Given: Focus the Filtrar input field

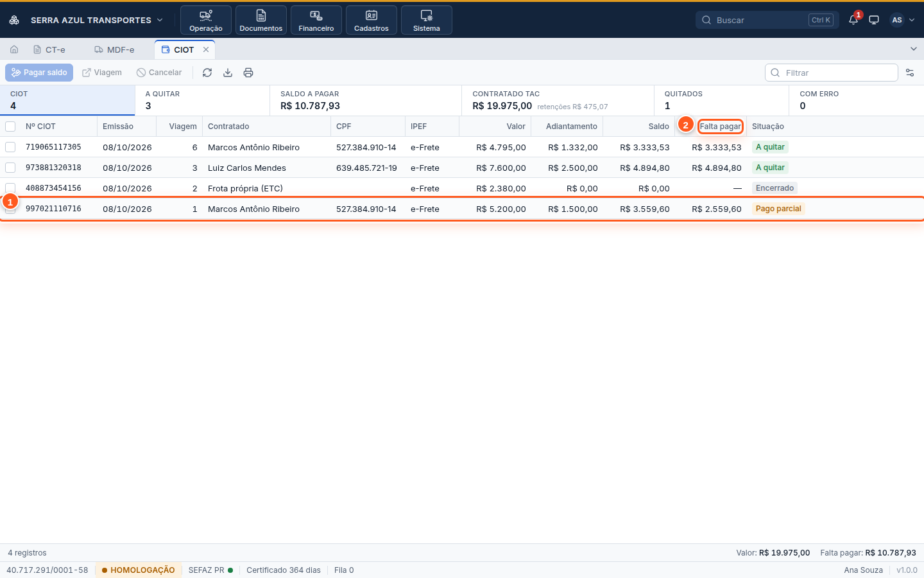Looking at the screenshot, I should [x=832, y=73].
